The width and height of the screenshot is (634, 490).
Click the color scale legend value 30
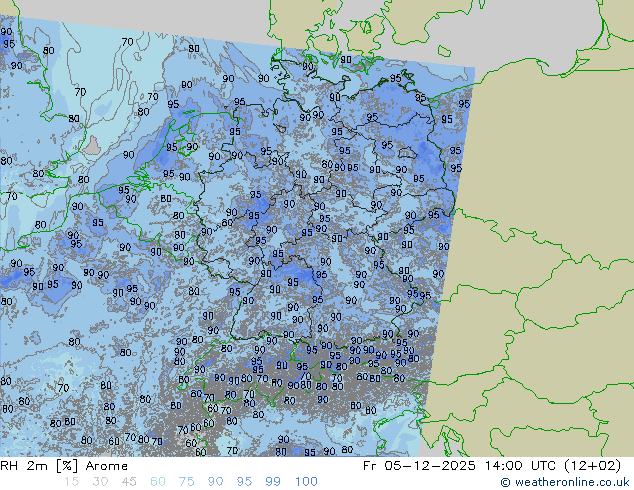point(100,482)
